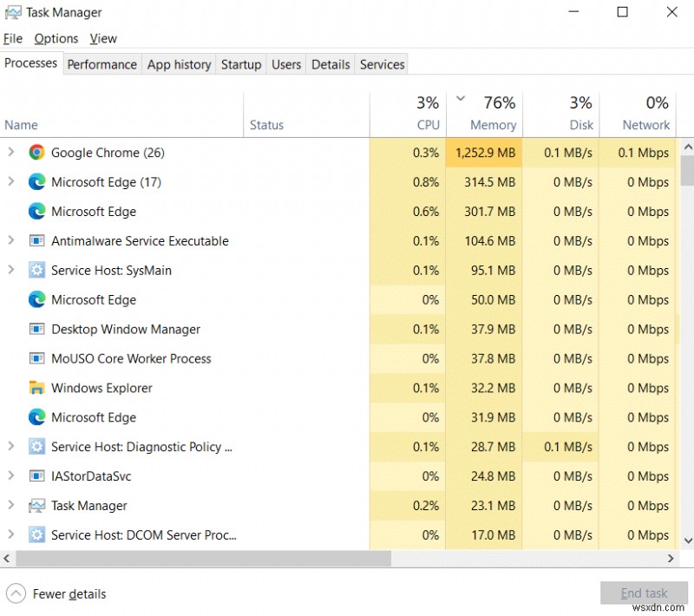
Task: Expand the IAStorDataSvc row
Action: coord(11,475)
